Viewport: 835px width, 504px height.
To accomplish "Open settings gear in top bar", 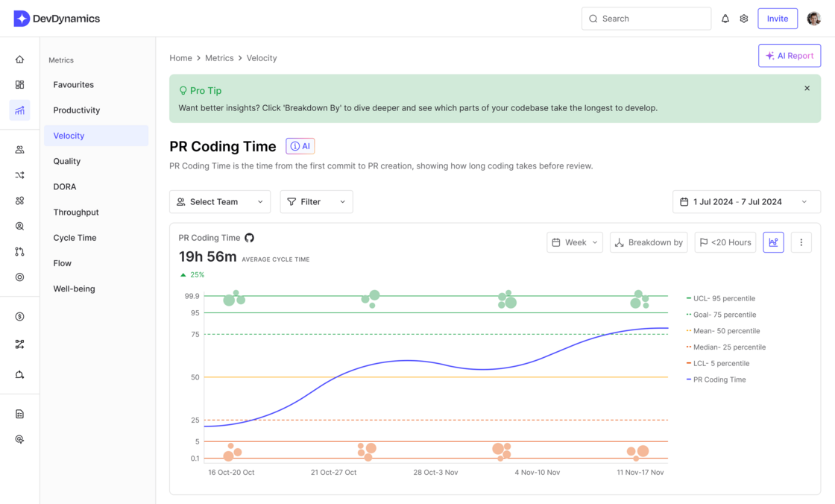I will click(x=744, y=19).
